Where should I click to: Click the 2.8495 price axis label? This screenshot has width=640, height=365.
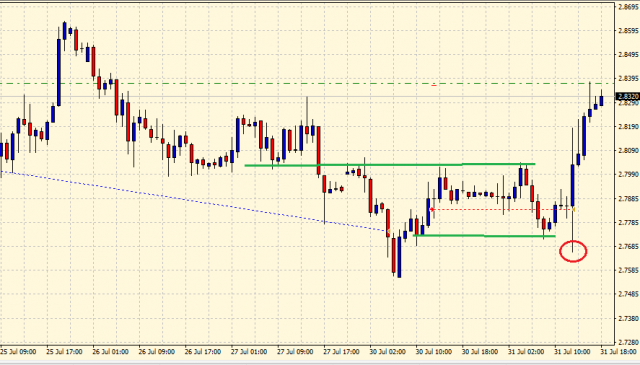point(629,55)
